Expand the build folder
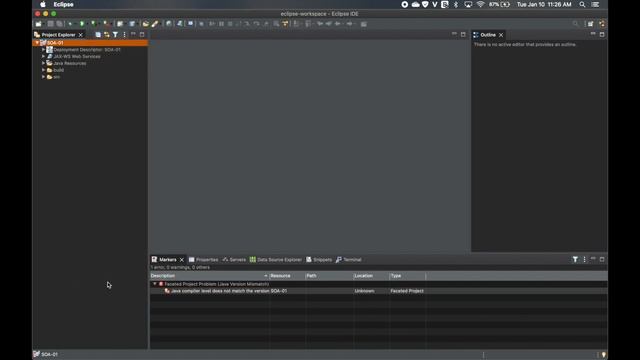Viewport: 640px width, 360px height. coord(43,70)
